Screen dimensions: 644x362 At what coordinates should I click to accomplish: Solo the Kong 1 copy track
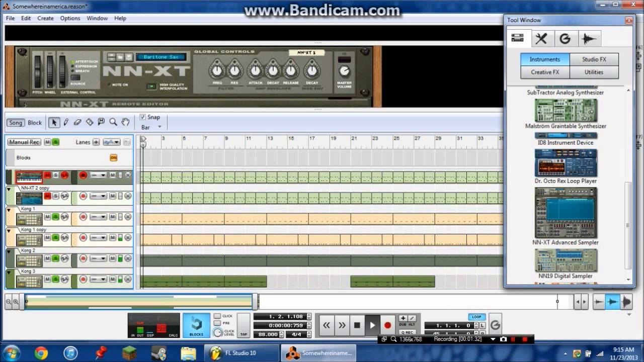(x=56, y=238)
